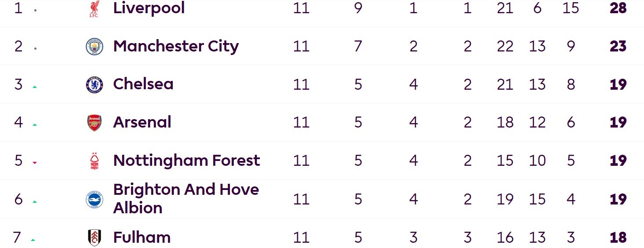Open the Arsenal team name link
The image size is (644, 248).
142,122
